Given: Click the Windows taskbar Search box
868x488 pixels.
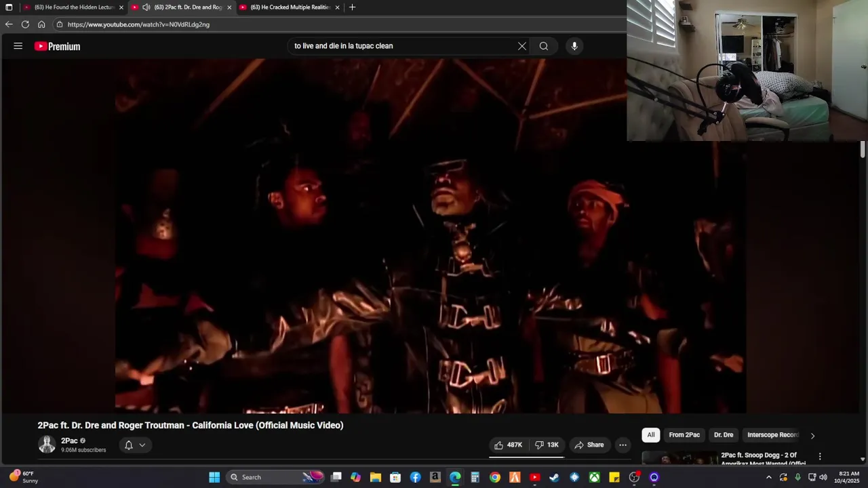Looking at the screenshot, I should pos(275,477).
